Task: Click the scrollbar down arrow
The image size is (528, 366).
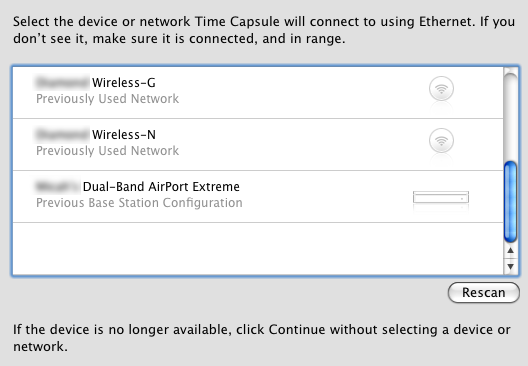Action: (510, 267)
